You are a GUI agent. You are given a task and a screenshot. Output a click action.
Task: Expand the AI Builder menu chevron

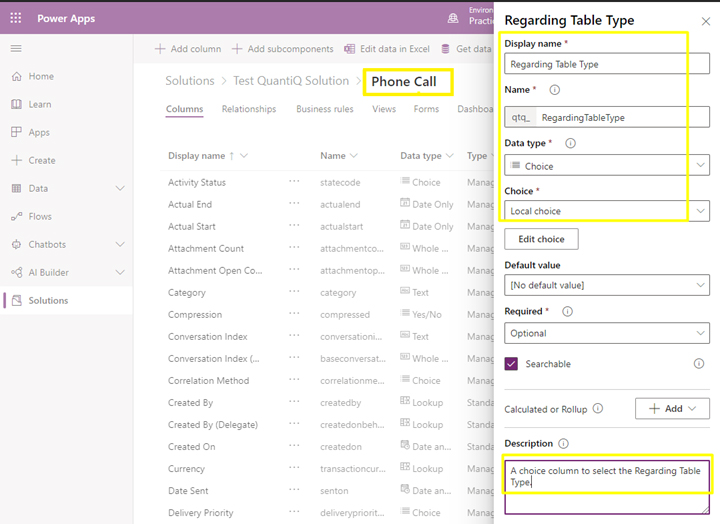(x=120, y=272)
